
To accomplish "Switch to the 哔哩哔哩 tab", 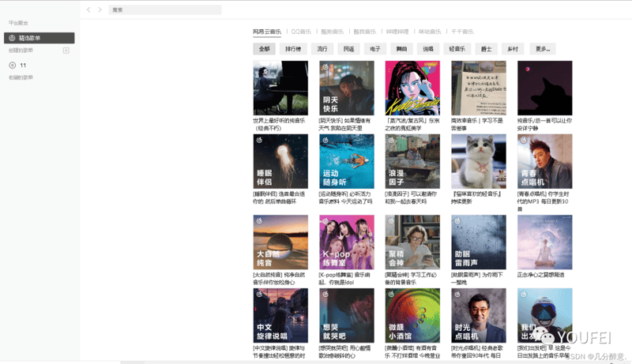I will [397, 32].
